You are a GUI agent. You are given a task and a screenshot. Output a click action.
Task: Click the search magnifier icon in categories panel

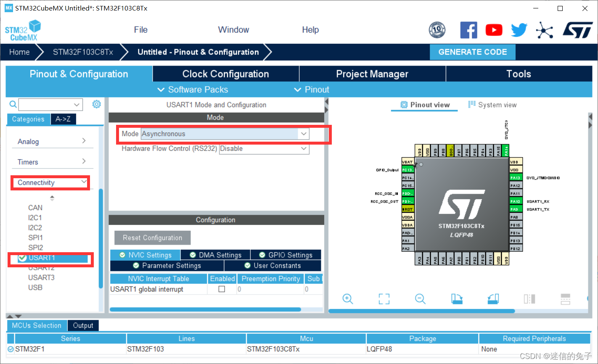point(13,104)
